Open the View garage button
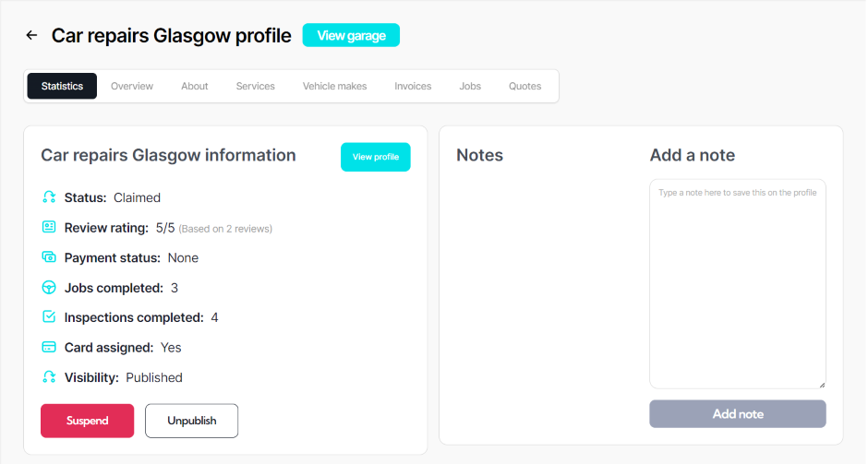868x464 pixels. [x=351, y=35]
